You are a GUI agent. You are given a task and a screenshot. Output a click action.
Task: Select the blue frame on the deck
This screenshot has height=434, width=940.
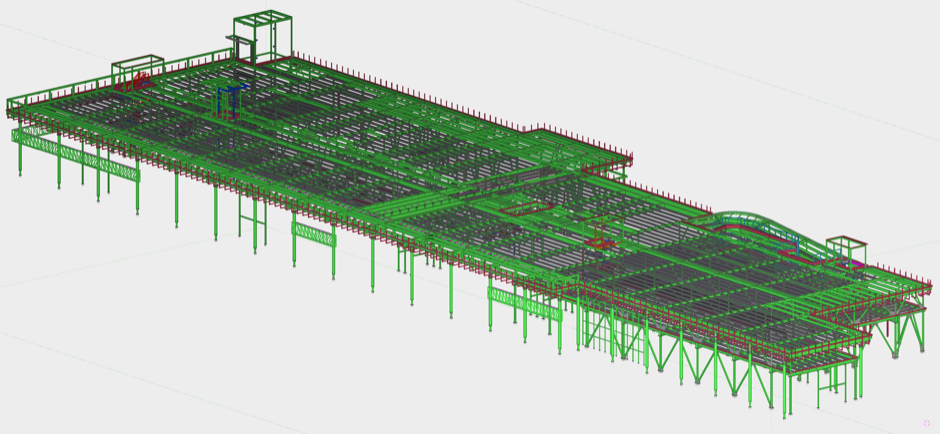click(233, 100)
